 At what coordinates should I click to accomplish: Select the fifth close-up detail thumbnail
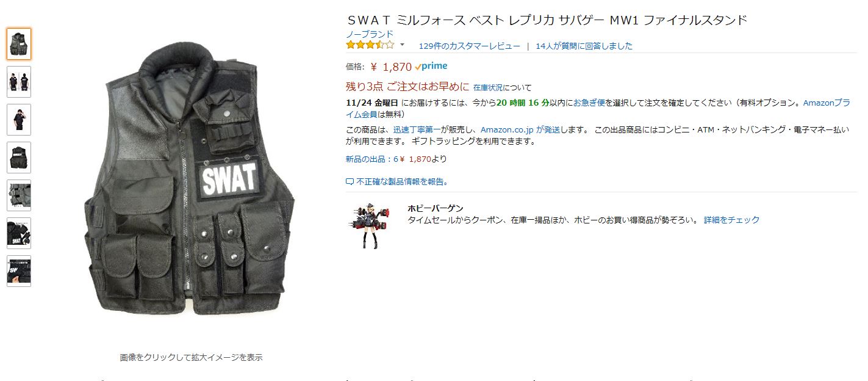tap(19, 195)
